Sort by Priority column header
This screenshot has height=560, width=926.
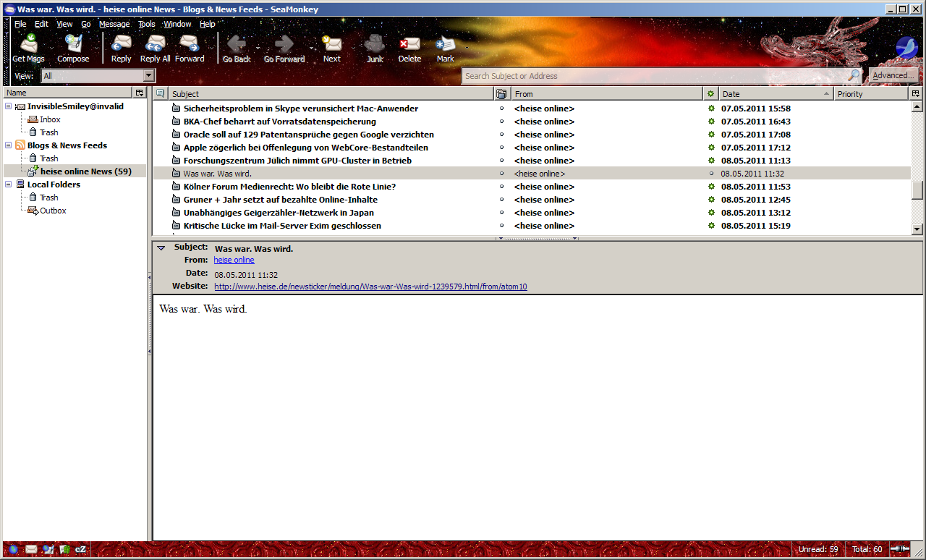coord(871,93)
